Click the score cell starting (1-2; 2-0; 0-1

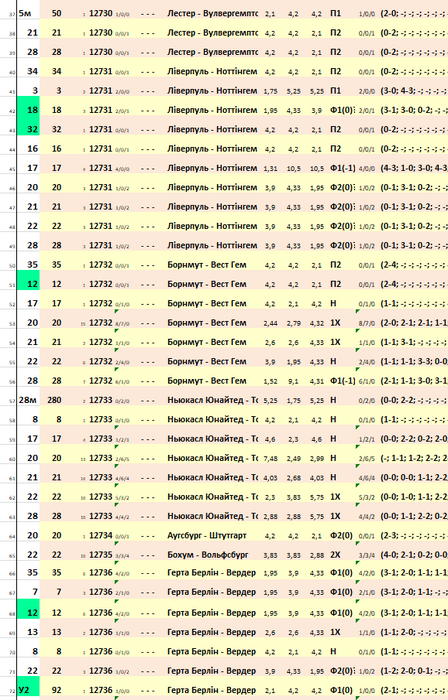click(x=414, y=671)
